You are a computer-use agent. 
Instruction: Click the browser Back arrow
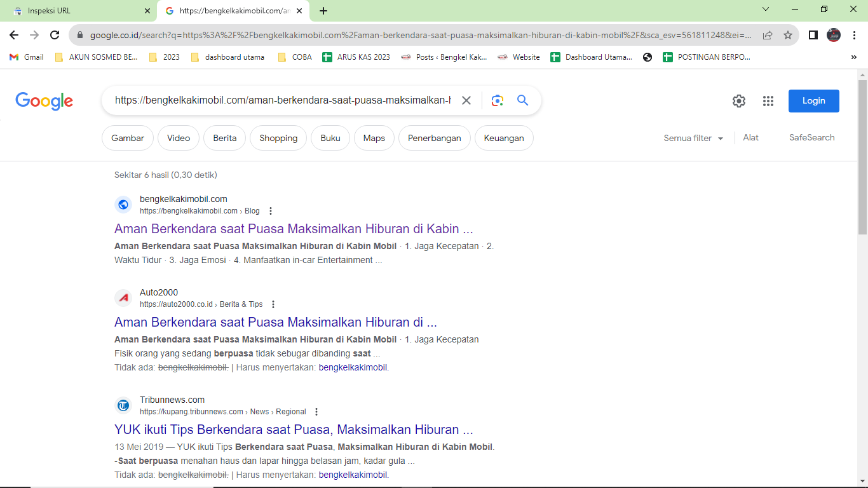tap(14, 35)
